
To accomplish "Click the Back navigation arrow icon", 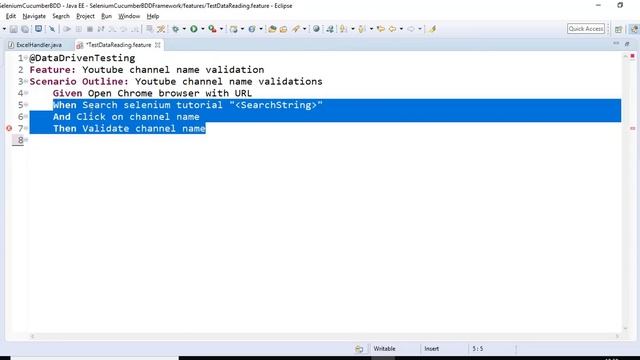I will tap(393, 29).
